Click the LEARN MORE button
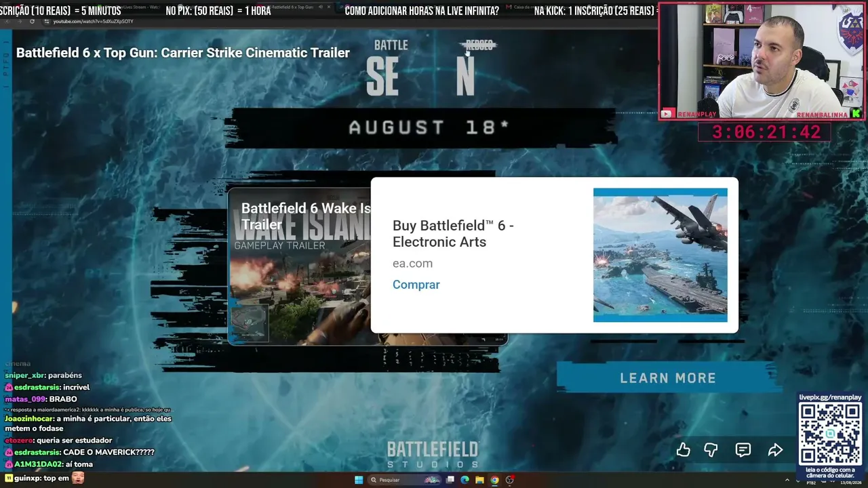Image resolution: width=868 pixels, height=488 pixels. (668, 378)
